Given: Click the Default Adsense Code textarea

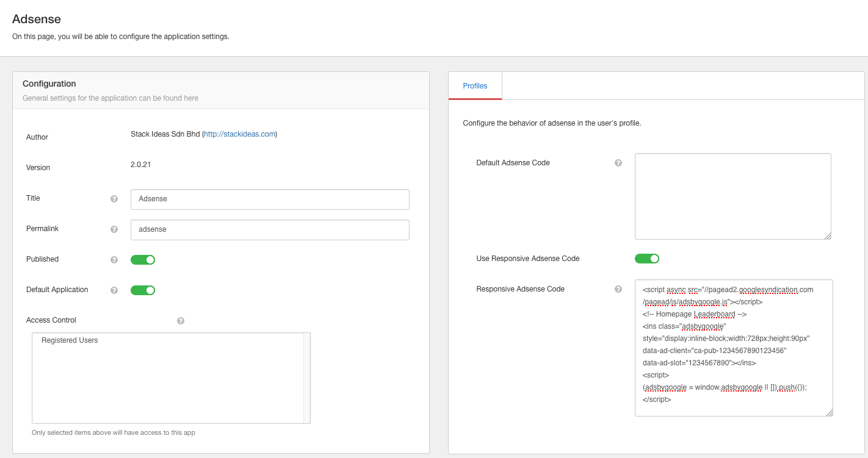Looking at the screenshot, I should click(x=733, y=196).
